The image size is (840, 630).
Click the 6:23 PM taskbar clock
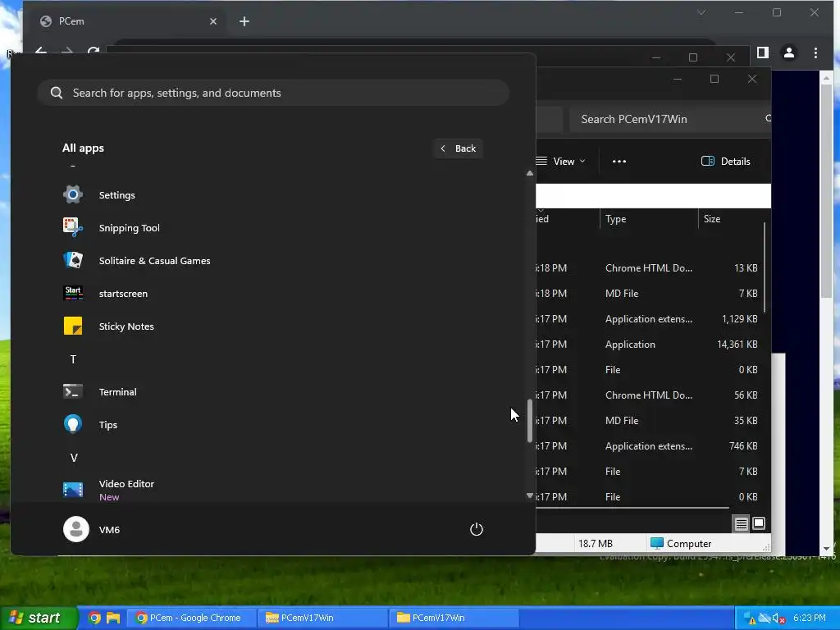[810, 619]
